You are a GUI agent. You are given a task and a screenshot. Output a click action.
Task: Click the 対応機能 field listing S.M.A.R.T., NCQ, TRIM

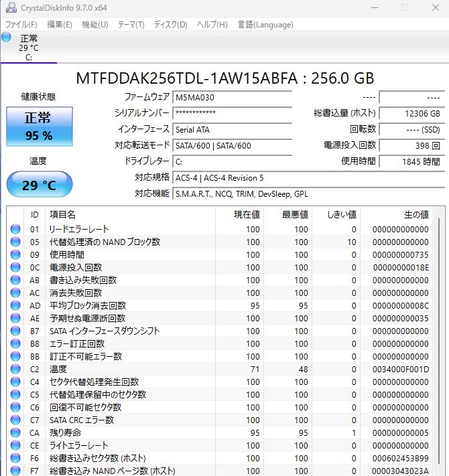tap(309, 194)
